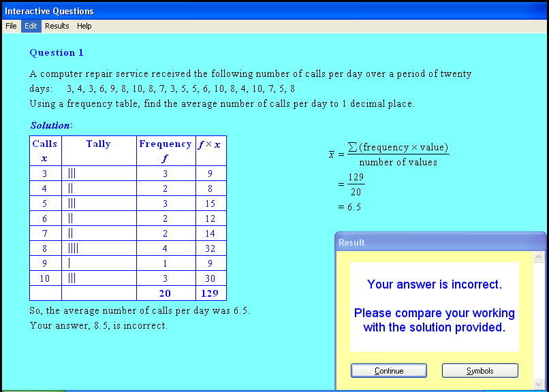Viewport: 549px width, 392px height.
Task: Click the f×x value 14
Action: coord(210,233)
